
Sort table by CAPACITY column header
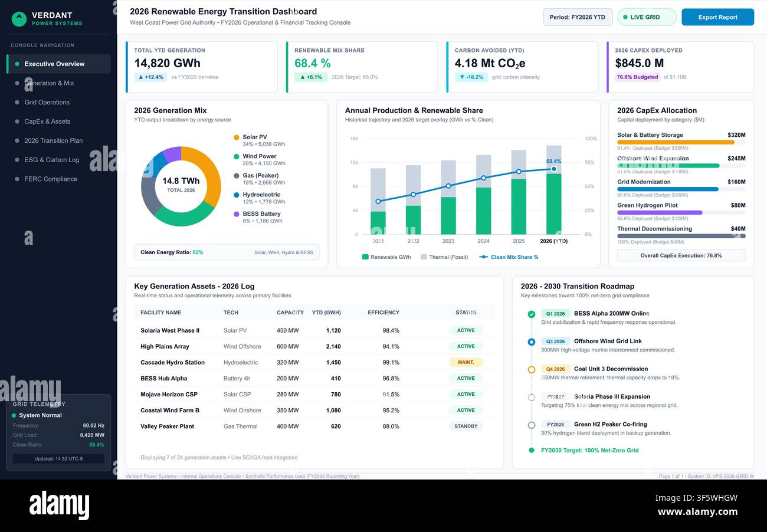coord(290,313)
